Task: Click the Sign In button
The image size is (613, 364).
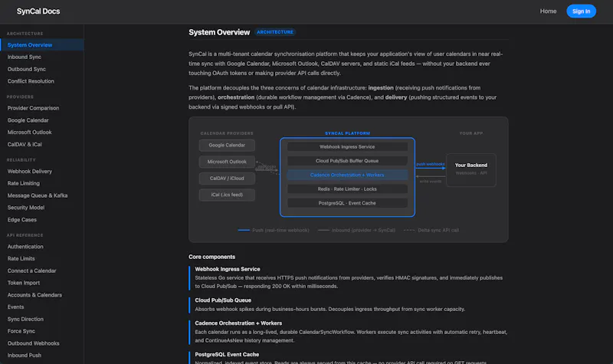Action: (x=581, y=11)
